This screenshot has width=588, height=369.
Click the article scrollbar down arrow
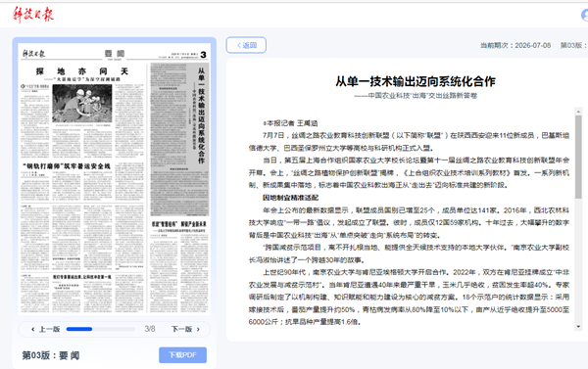578,327
